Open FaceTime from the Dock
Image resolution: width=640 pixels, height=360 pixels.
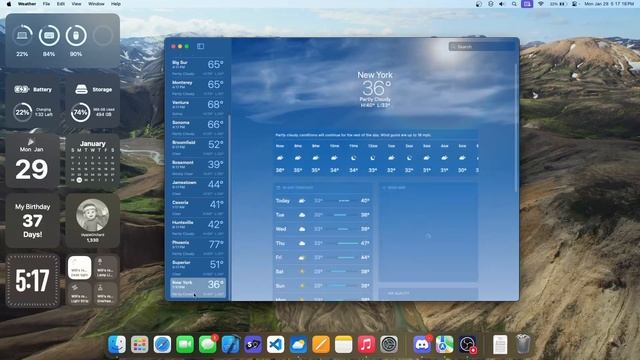pos(185,344)
